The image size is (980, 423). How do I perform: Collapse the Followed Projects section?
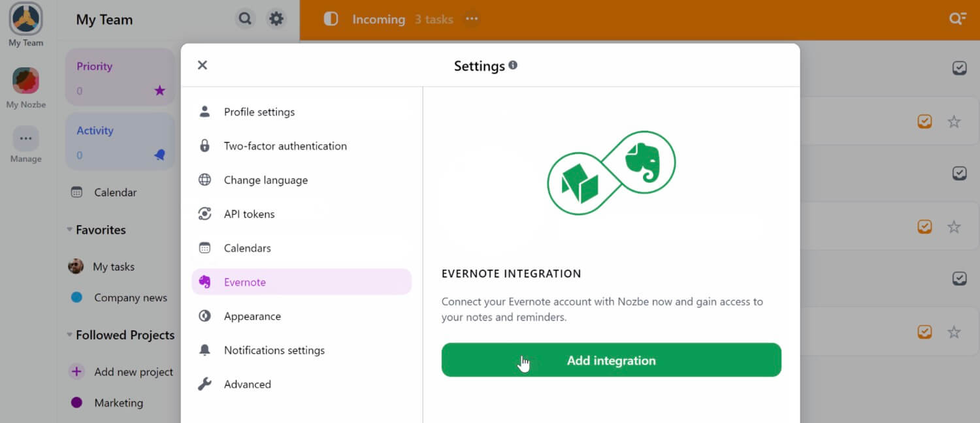[69, 335]
